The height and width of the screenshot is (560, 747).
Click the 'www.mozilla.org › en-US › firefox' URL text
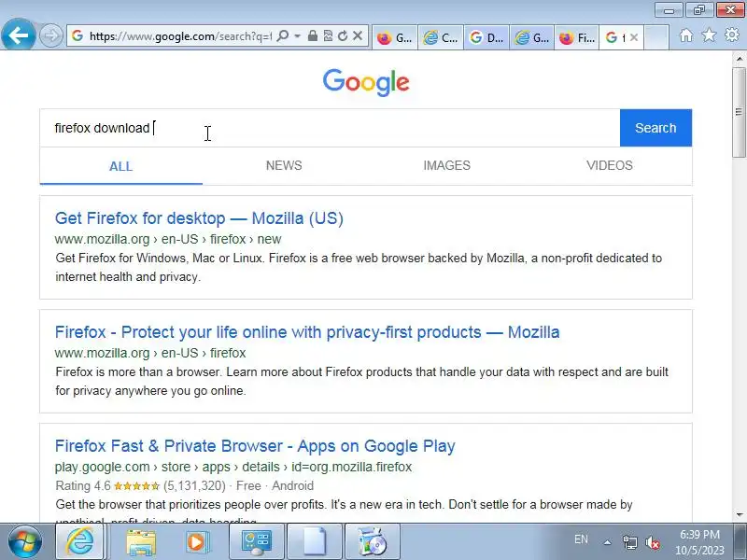pyautogui.click(x=150, y=353)
